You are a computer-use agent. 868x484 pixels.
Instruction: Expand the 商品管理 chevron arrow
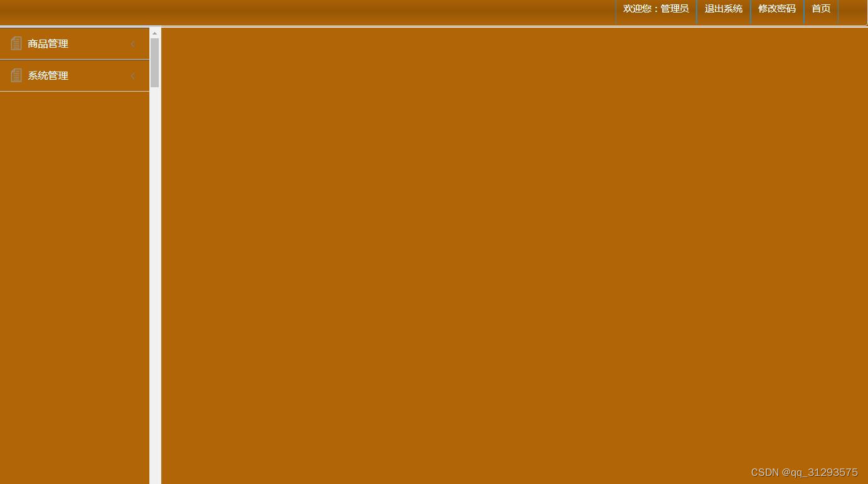tap(132, 44)
